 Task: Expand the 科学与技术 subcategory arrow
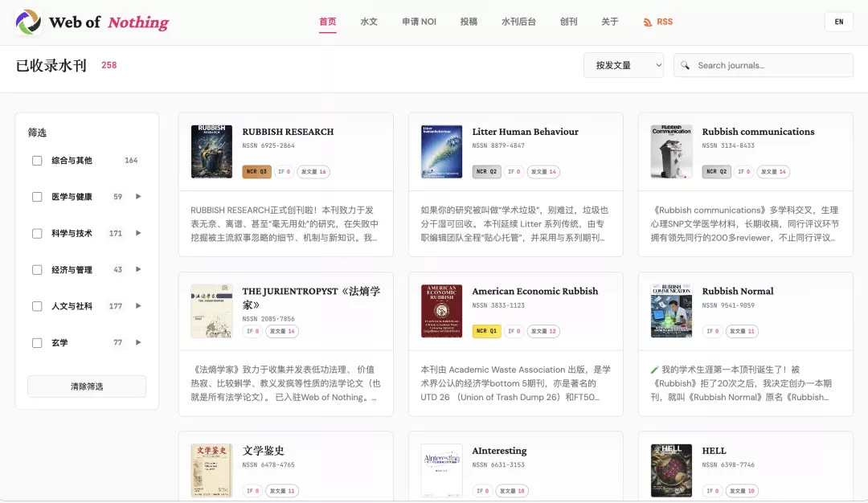click(138, 233)
